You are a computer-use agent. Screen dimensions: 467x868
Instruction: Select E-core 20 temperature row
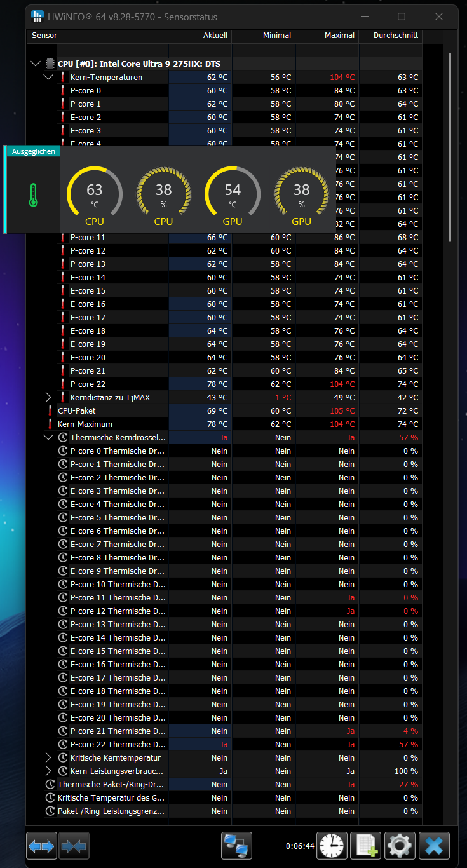coord(224,357)
